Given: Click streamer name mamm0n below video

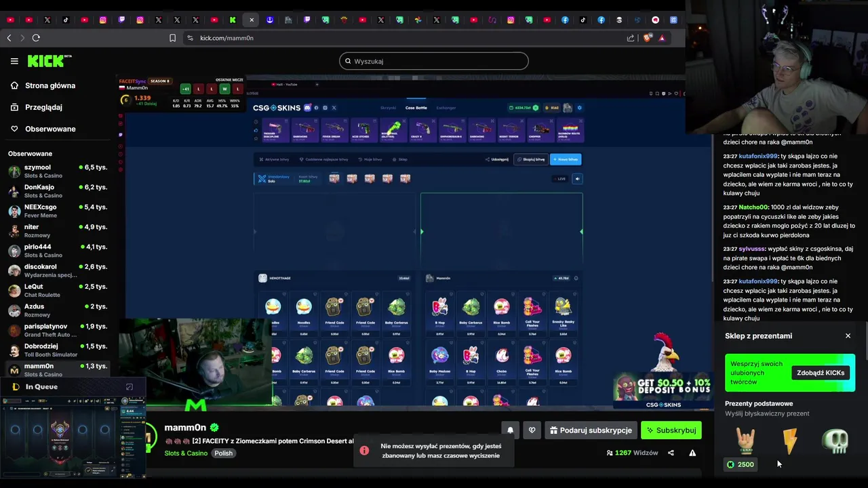Looking at the screenshot, I should pyautogui.click(x=185, y=428).
